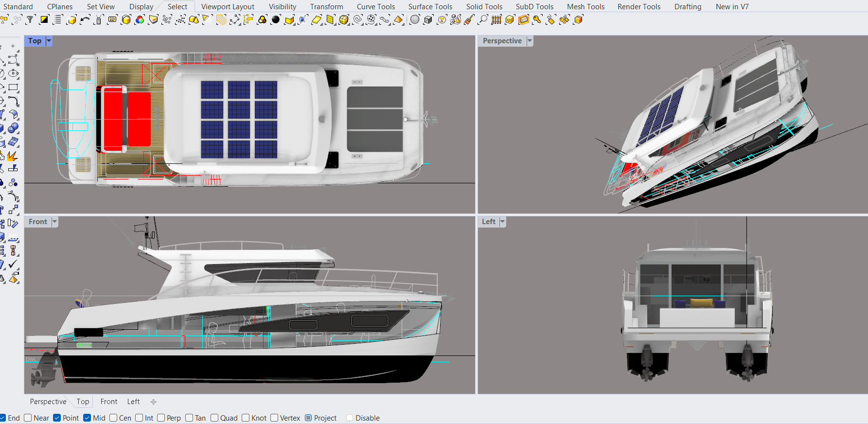The image size is (868, 424).
Task: Toggle the Quad osnap checkbox
Action: 214,418
